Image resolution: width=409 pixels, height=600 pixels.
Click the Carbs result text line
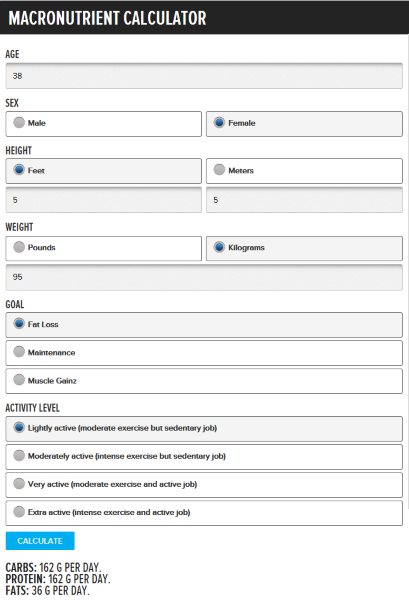(x=54, y=567)
